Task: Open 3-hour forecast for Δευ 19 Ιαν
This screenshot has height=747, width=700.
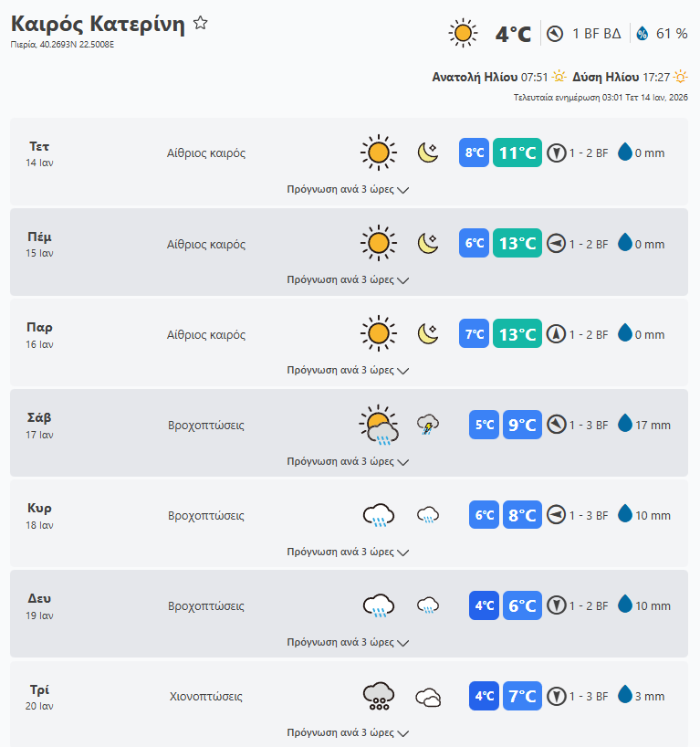Action: point(348,642)
